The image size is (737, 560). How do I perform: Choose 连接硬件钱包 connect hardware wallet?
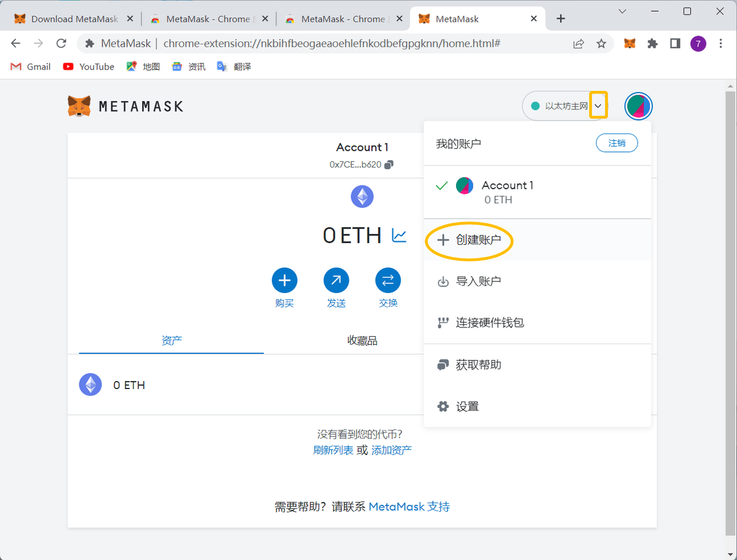click(537, 323)
